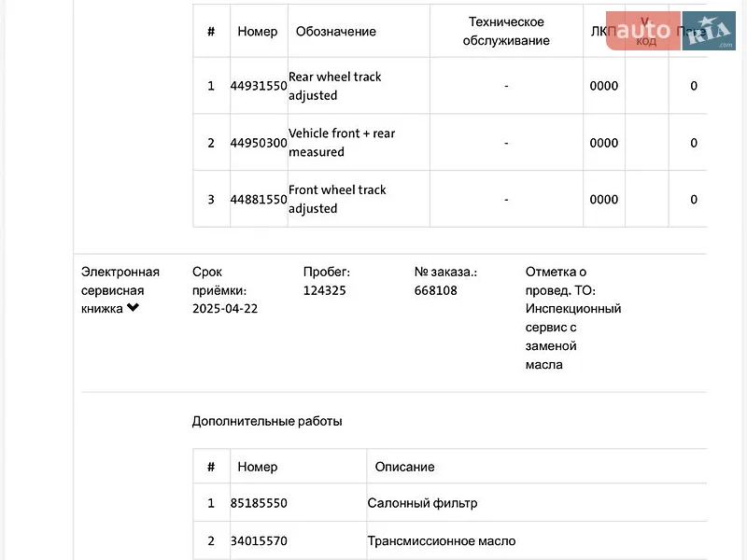Click the Трансмиссионное масло row
Viewport: 747px width, 560px height.
click(x=450, y=541)
